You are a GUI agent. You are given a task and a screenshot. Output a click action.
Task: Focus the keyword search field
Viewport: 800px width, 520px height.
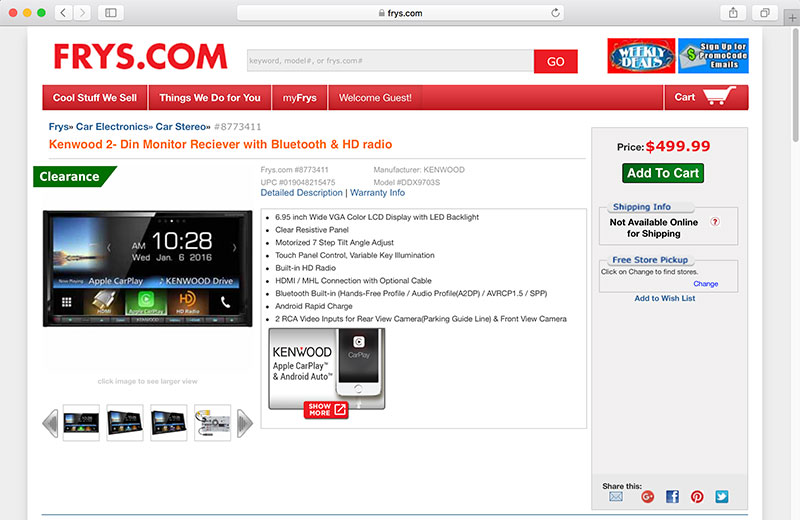tap(390, 61)
